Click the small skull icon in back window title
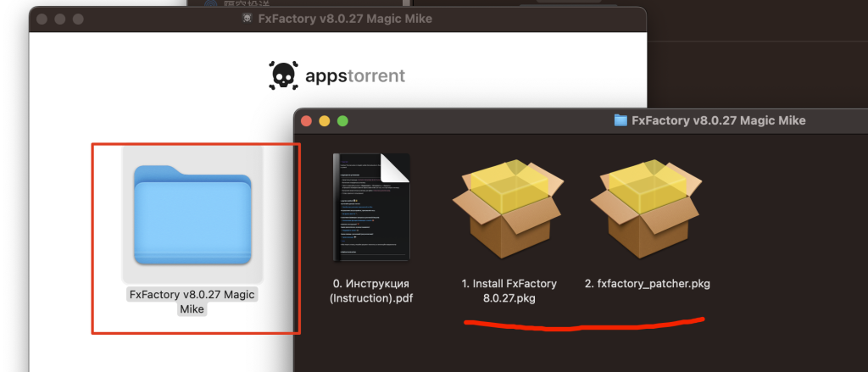The image size is (868, 372). (248, 19)
